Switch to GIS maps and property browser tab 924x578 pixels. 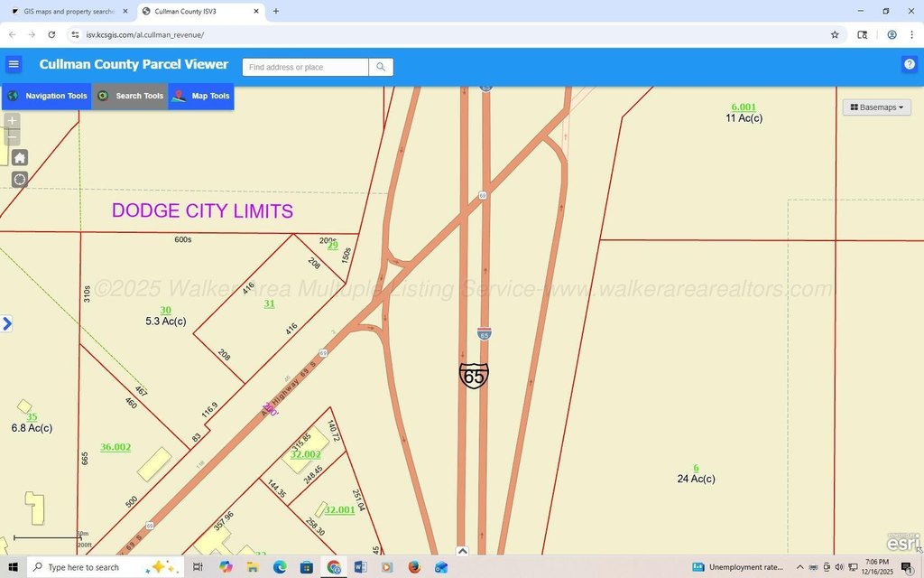[x=63, y=11]
